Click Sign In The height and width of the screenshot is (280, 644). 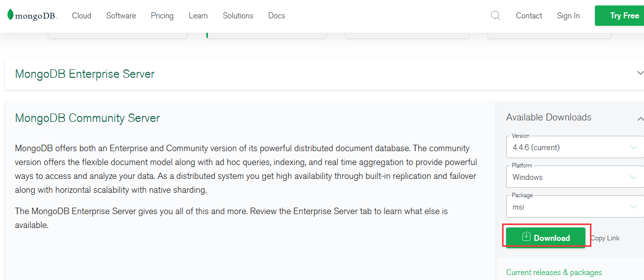click(568, 16)
